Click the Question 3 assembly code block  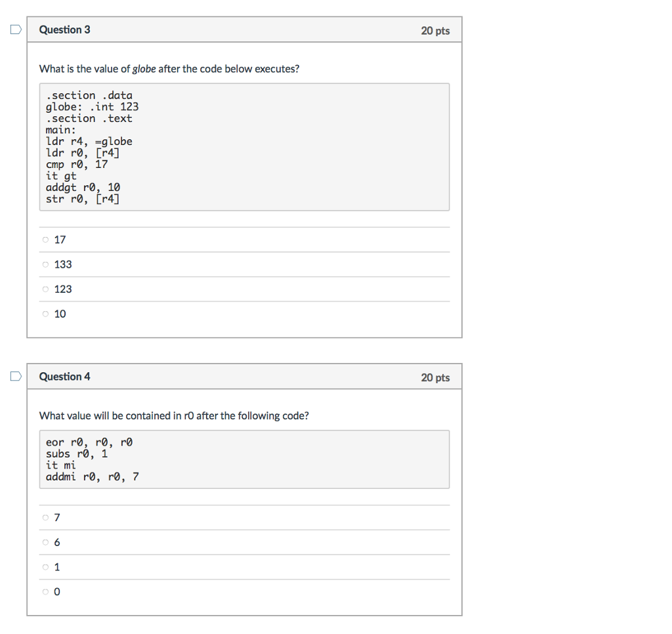click(244, 147)
